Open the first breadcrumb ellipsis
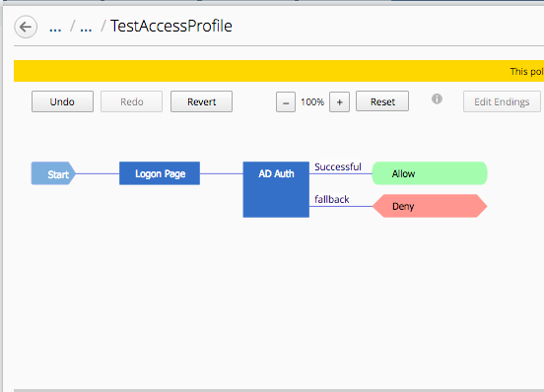This screenshot has height=392, width=544. pyautogui.click(x=55, y=27)
